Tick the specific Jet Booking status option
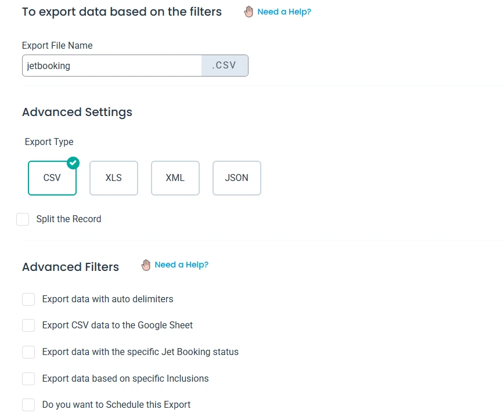Viewport: 504px width, 420px height. (x=28, y=352)
